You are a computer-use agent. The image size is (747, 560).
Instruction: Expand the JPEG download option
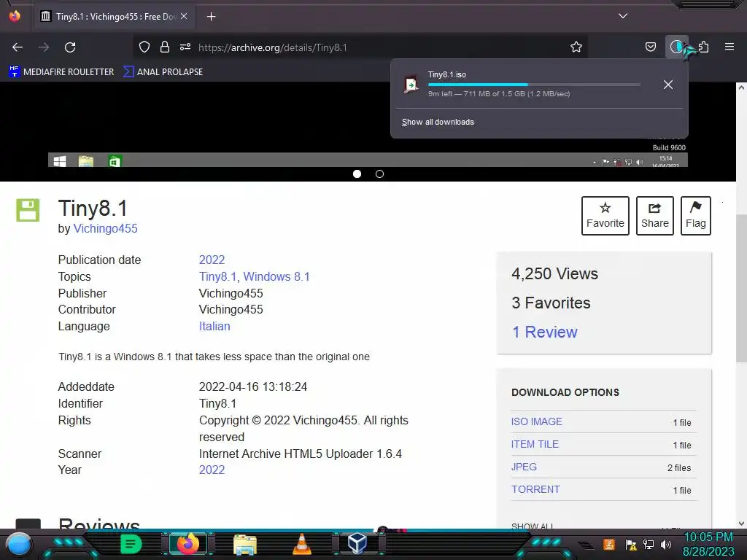[524, 467]
